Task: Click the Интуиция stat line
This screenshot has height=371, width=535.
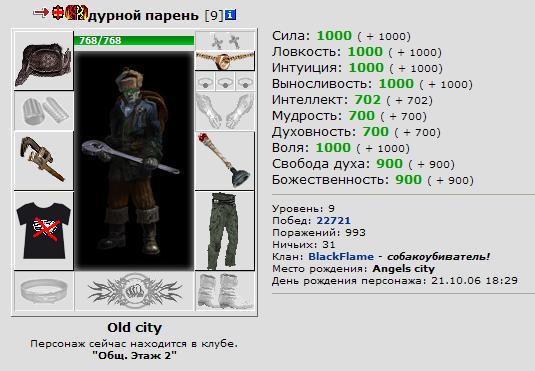Action: [x=357, y=68]
